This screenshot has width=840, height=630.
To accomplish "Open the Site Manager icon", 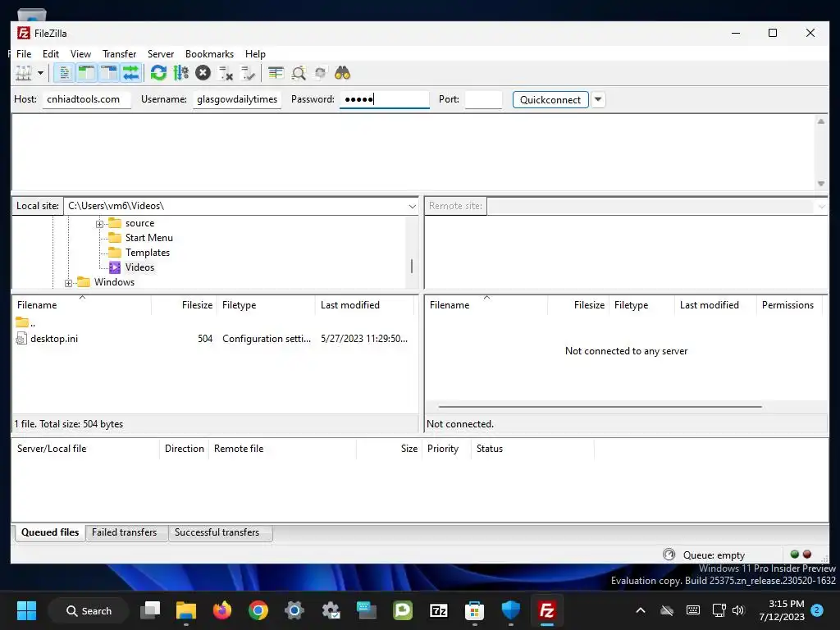I will (24, 73).
